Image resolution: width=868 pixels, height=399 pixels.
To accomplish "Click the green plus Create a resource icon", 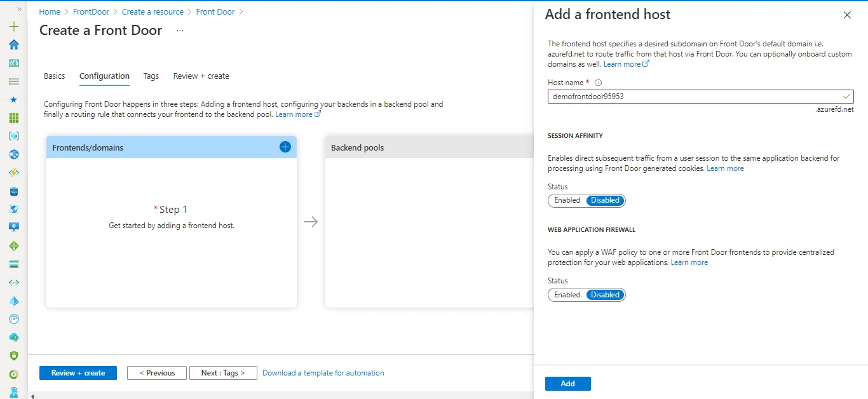I will (x=14, y=27).
